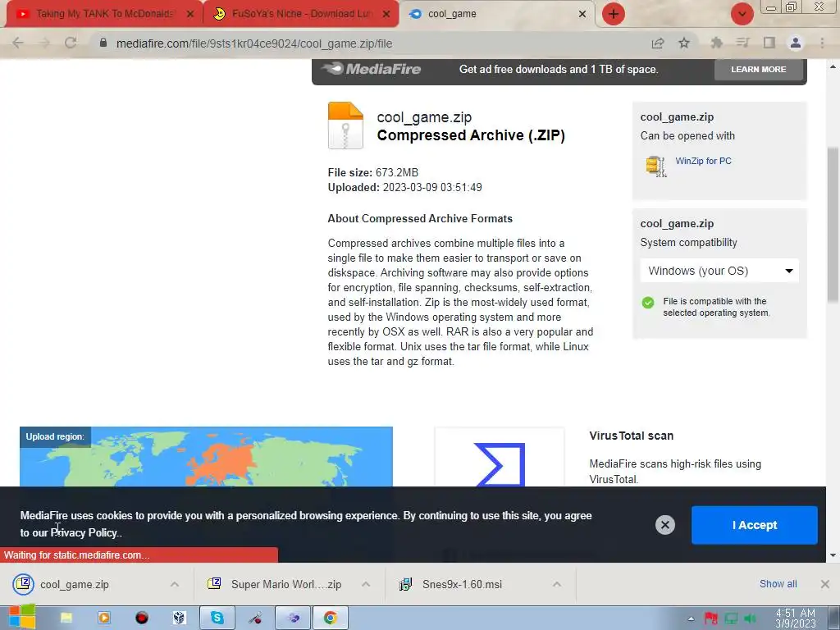Click the mediafire.com address bar URL
The image size is (840, 630).
tap(254, 43)
